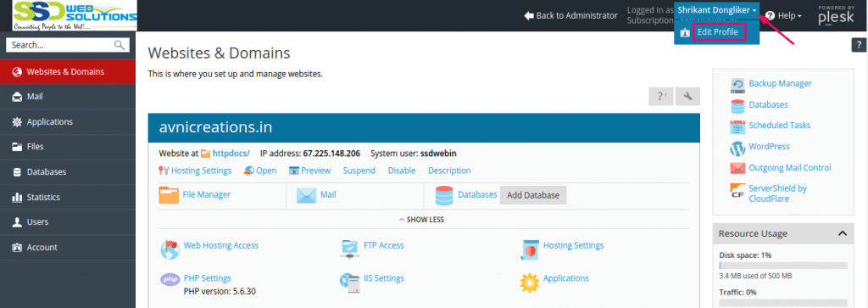Click the globe icon beside Websites & Domains
Image resolution: width=868 pixels, height=308 pixels.
pos(17,72)
